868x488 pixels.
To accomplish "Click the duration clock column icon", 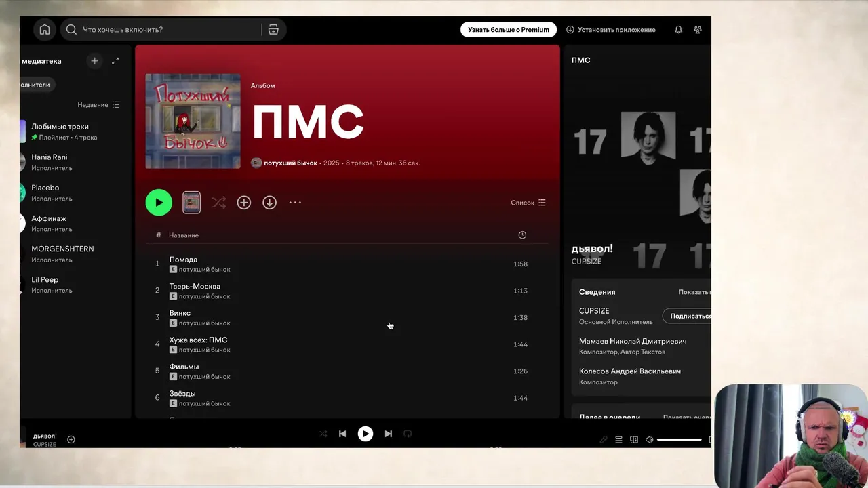I will click(522, 235).
